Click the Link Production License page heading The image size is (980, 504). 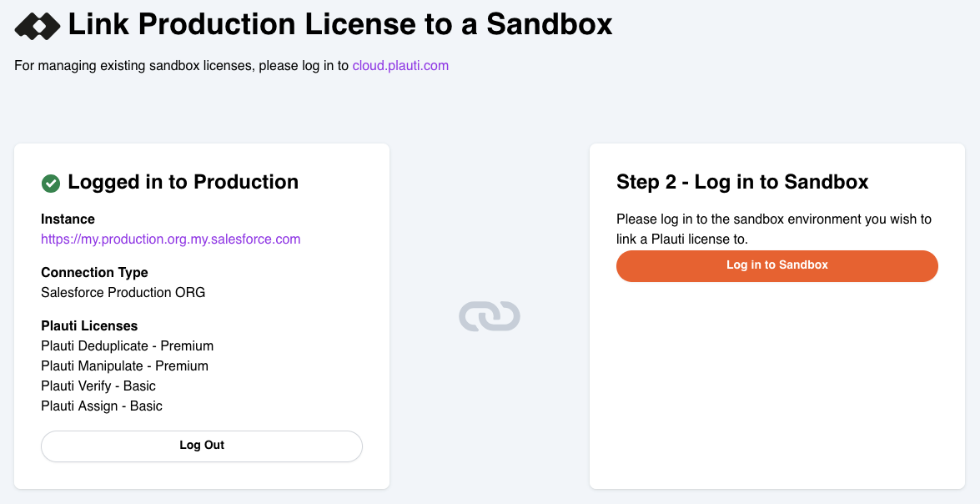[340, 24]
